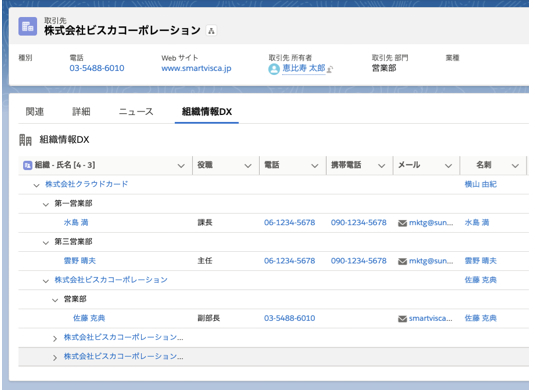Expand the first collapsed 株式会社ビスカコーポレーション... row
The image size is (535, 390).
[55, 338]
